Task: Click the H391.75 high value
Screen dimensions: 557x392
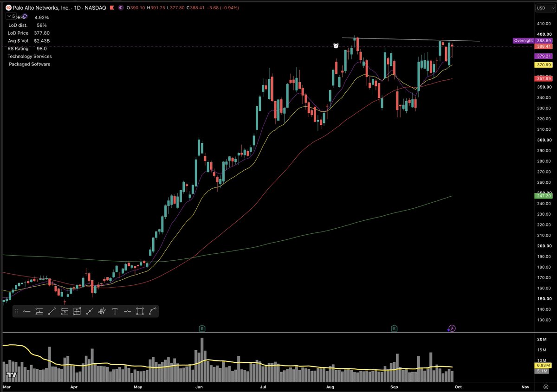Action: 156,8
